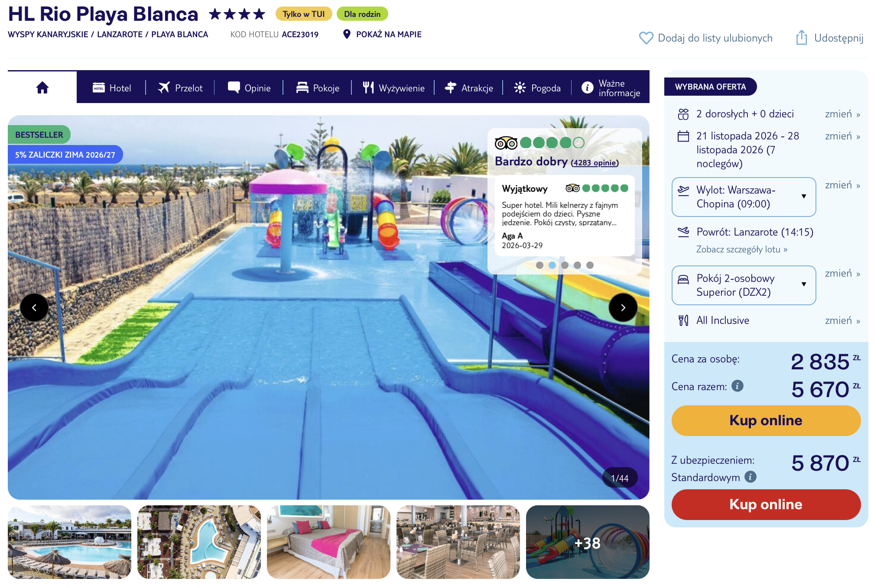The width and height of the screenshot is (874, 588).
Task: Click the heart favorites icon
Action: coord(646,38)
